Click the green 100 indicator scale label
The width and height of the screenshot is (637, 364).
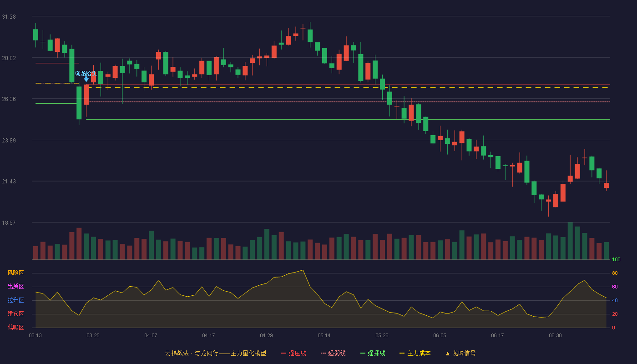click(x=616, y=260)
